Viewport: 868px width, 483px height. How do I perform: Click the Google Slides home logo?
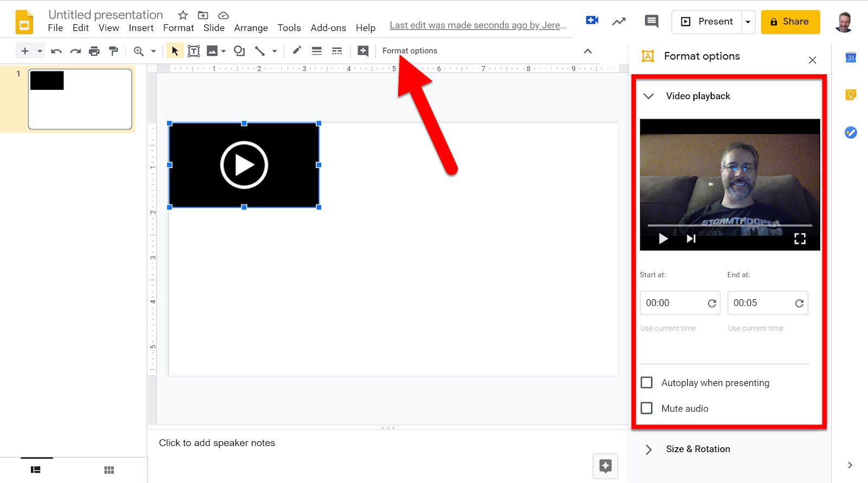tap(24, 22)
